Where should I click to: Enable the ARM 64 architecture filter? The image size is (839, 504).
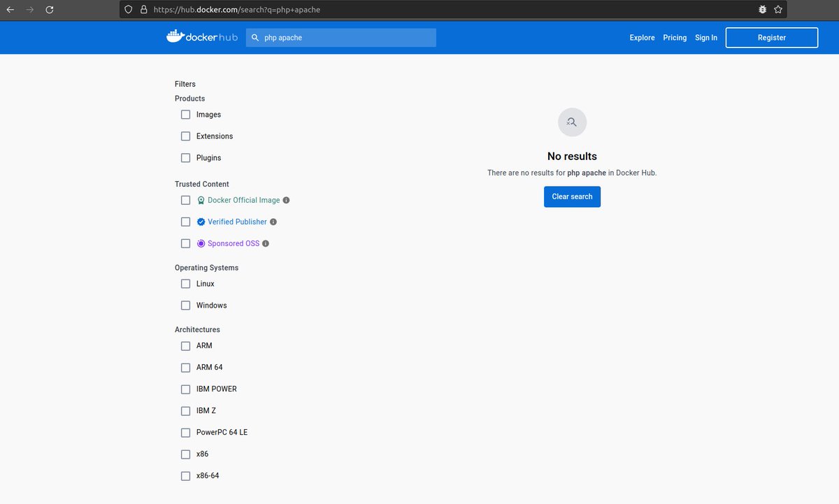point(185,367)
